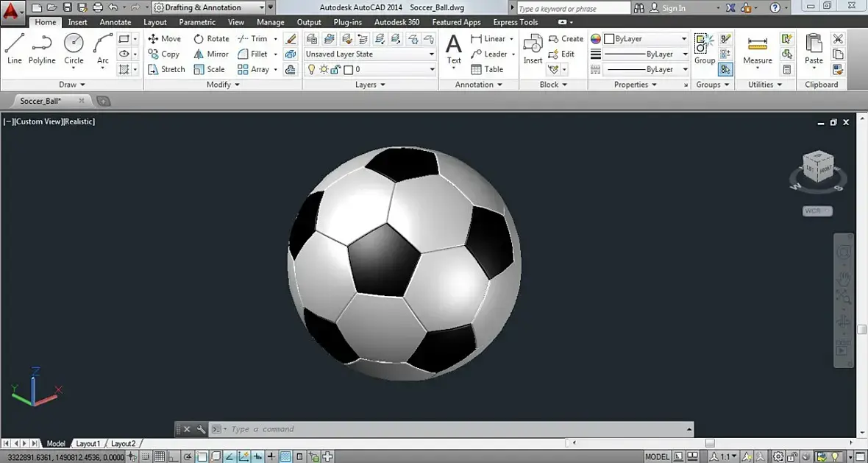The image size is (868, 463).
Task: Click the Realistic visual style label
Action: click(x=79, y=121)
